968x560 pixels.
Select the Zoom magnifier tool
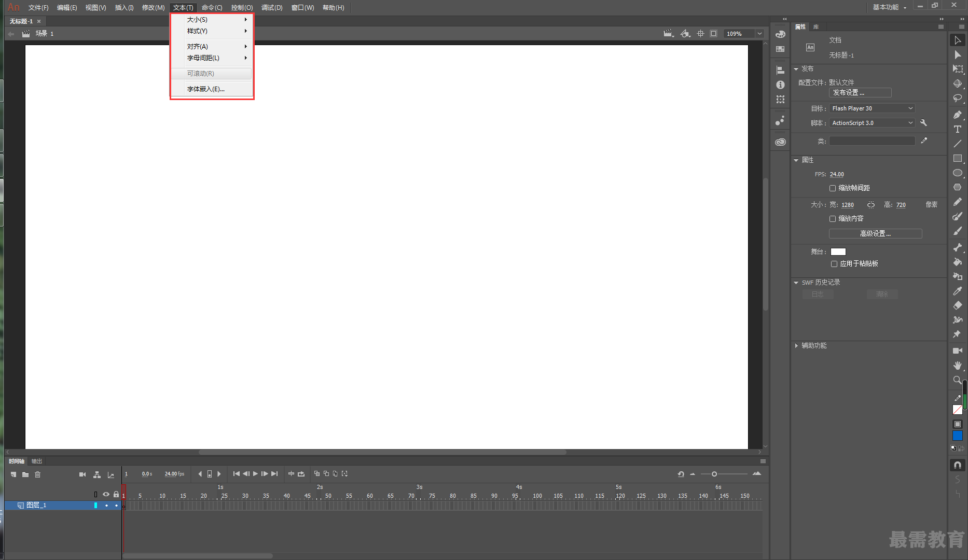tap(958, 380)
